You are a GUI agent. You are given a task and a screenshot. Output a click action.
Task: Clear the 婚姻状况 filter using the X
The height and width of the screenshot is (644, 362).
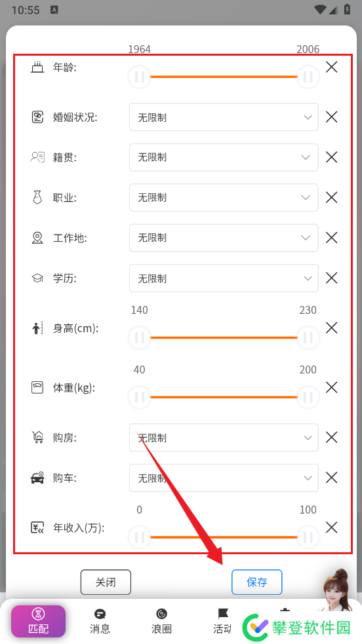[x=331, y=117]
